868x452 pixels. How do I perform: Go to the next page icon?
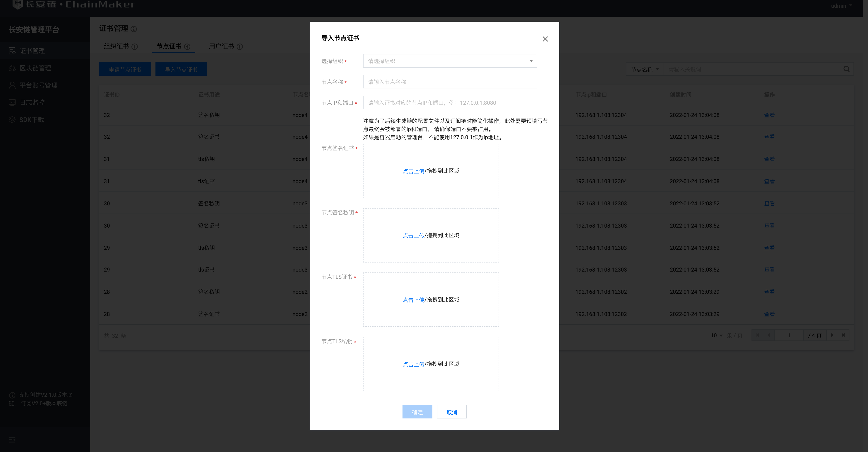point(832,335)
